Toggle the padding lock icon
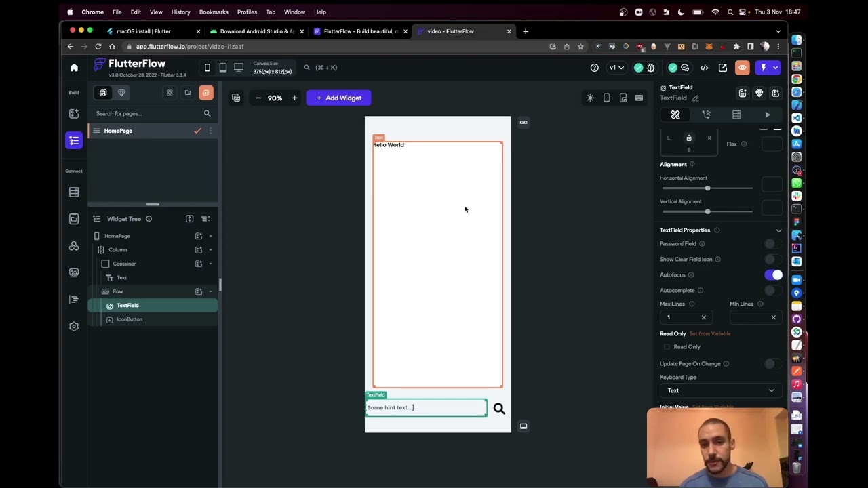Image resolution: width=868 pixels, height=488 pixels. point(689,138)
